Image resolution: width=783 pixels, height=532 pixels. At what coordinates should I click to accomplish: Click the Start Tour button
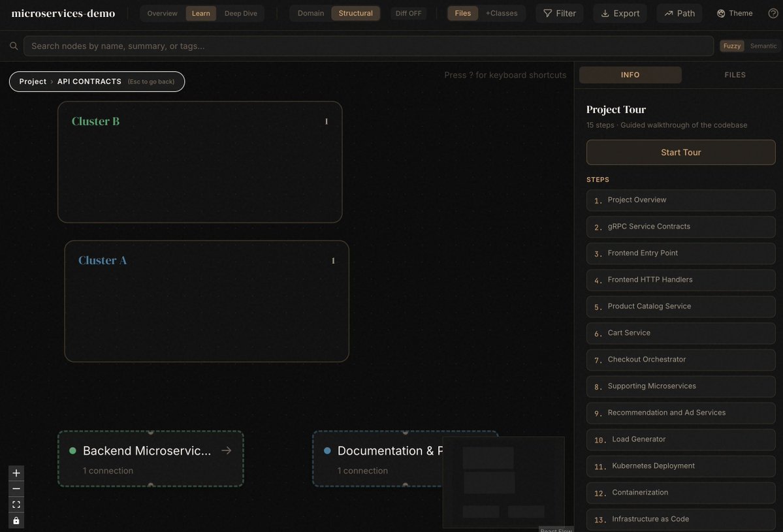pos(680,152)
